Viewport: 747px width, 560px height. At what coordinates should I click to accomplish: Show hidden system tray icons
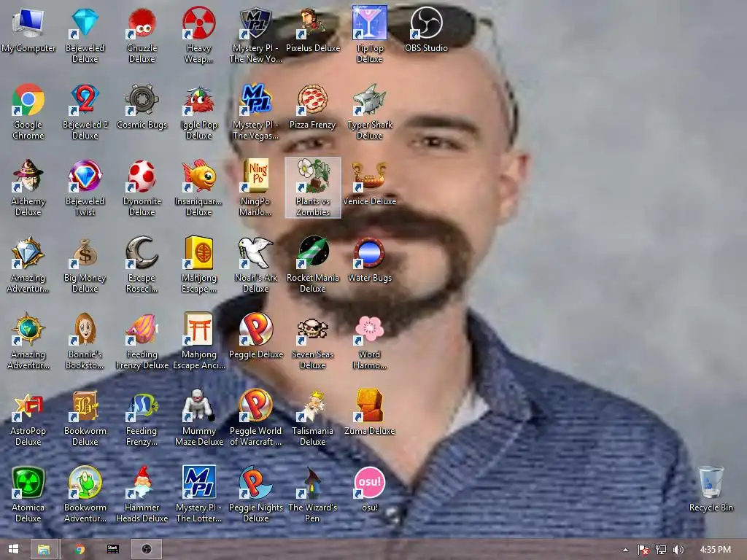tap(625, 550)
